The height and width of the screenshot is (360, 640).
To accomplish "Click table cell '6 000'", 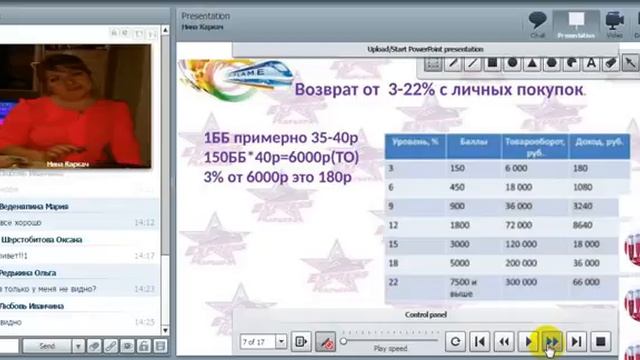I will 516,168.
